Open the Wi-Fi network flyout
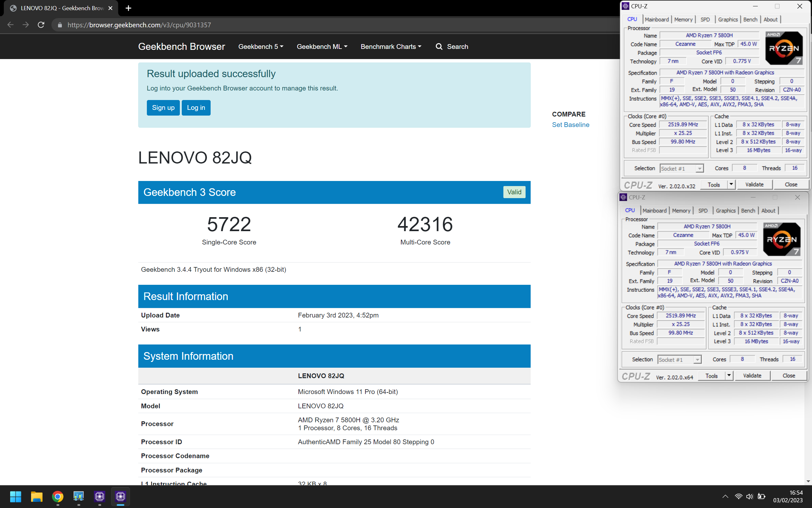The height and width of the screenshot is (508, 812). 738,496
